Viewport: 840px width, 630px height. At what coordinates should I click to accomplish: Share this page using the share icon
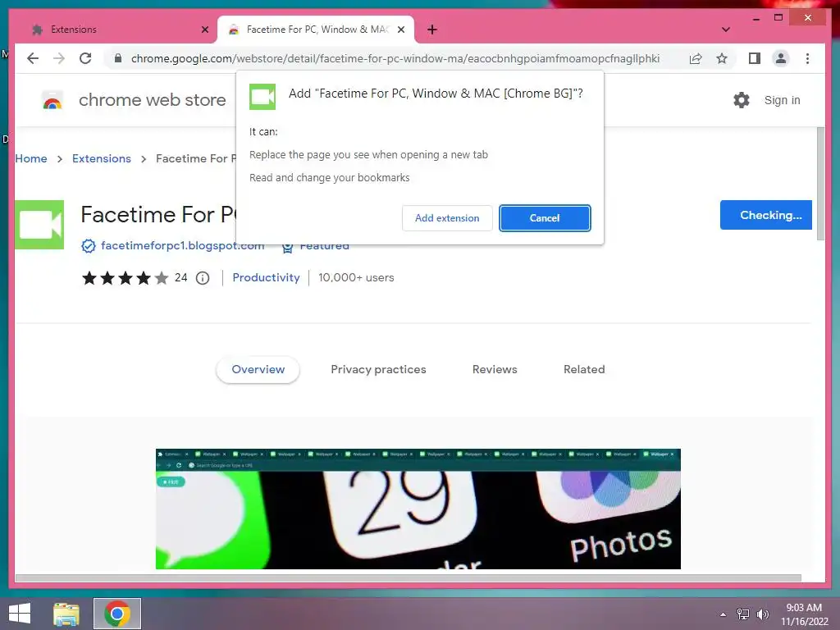point(696,58)
